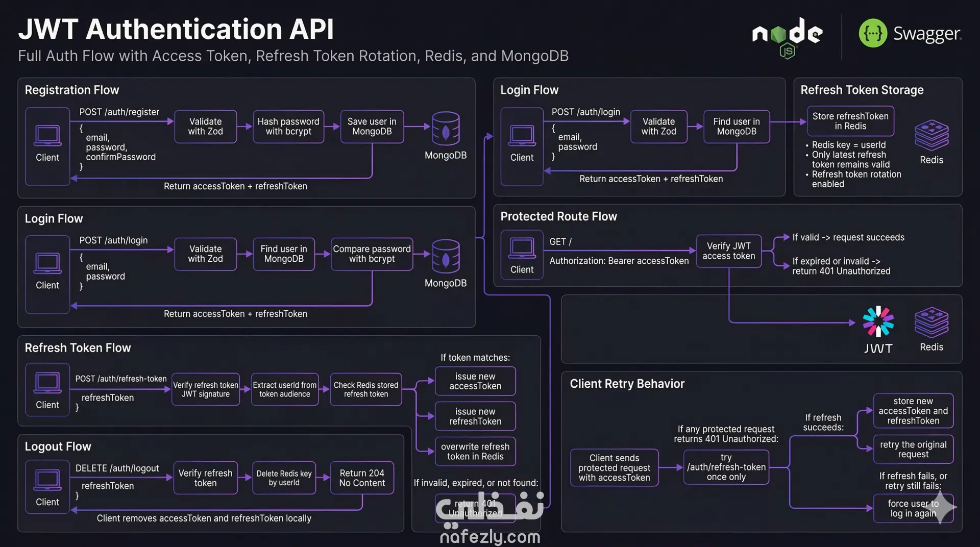Select the Authorization: Bearer accessToken text
Viewport: 980px width, 547px height.
click(x=619, y=261)
